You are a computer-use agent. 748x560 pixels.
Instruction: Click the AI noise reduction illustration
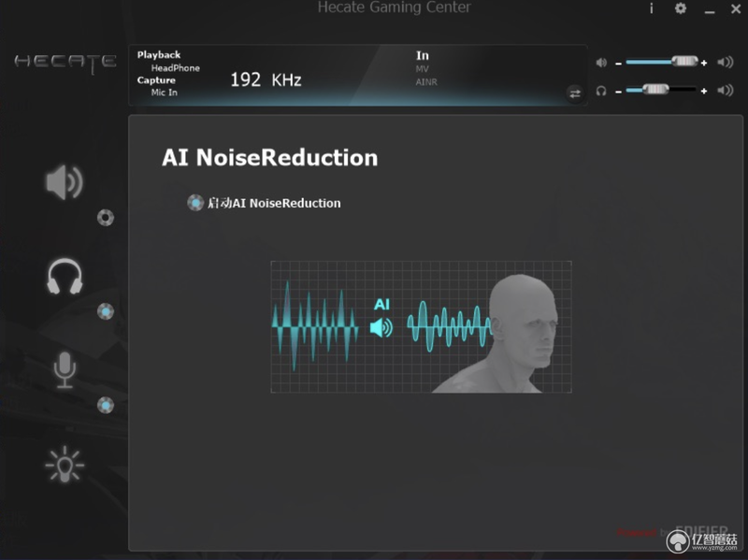tap(422, 327)
